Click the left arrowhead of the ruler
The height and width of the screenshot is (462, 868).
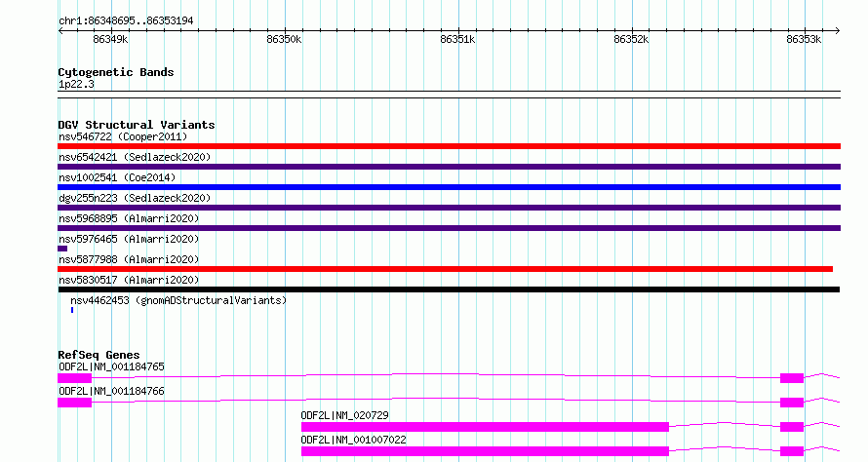(60, 31)
